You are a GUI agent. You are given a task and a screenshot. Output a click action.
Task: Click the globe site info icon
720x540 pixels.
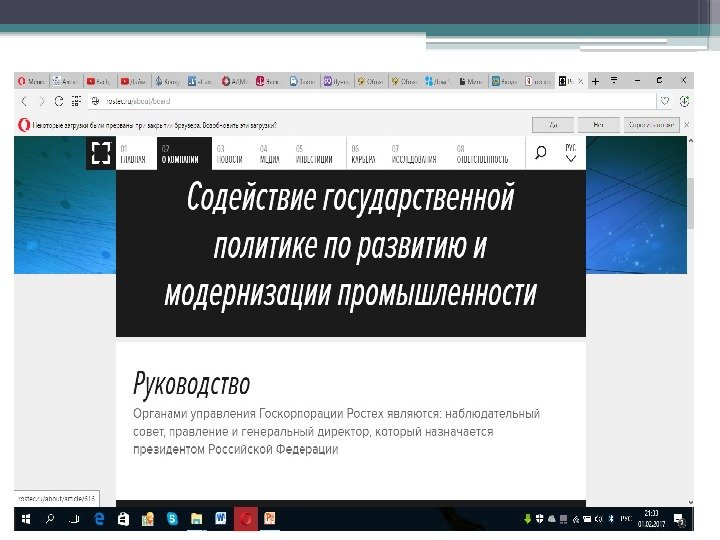[96, 101]
